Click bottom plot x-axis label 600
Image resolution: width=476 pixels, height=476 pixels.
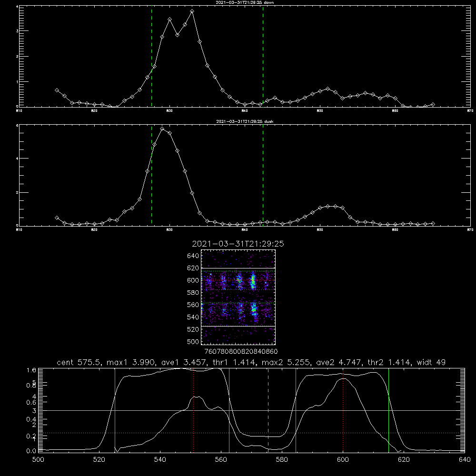(343, 460)
